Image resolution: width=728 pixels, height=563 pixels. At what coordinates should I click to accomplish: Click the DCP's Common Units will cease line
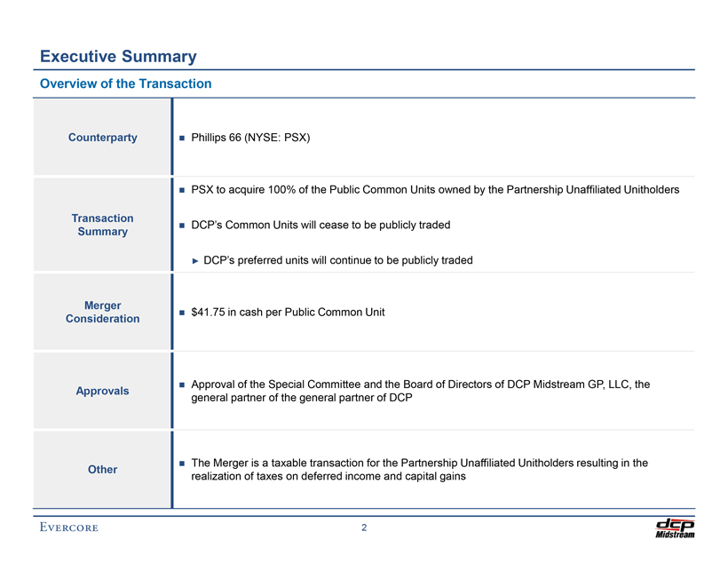pyautogui.click(x=320, y=226)
